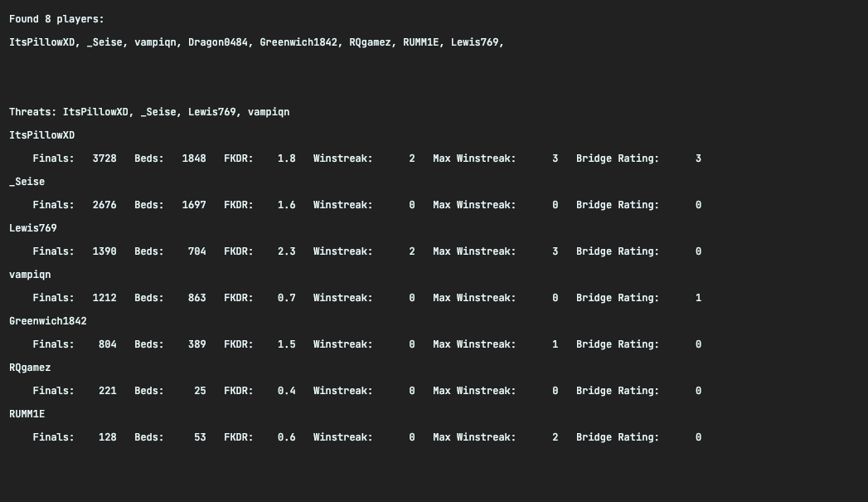Click the "Threats:" label
Screen dimensions: 868x502
pos(33,111)
